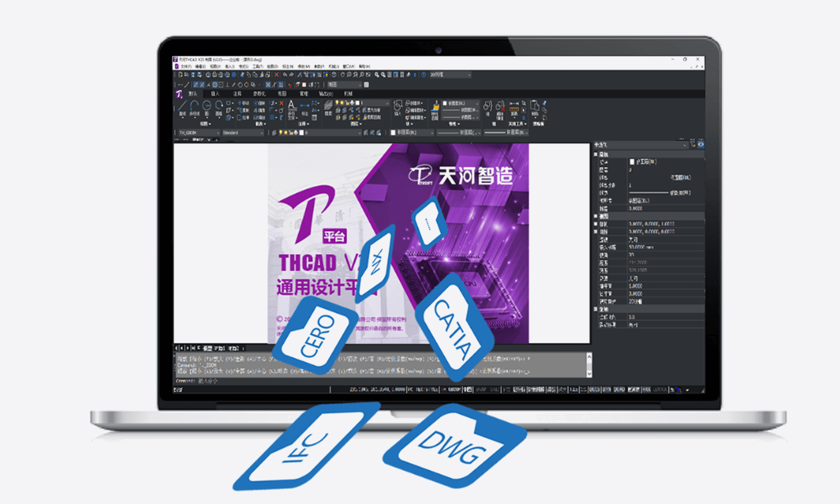The width and height of the screenshot is (840, 504).
Task: Open the TH_GBDIM style dropdown
Action: click(199, 133)
